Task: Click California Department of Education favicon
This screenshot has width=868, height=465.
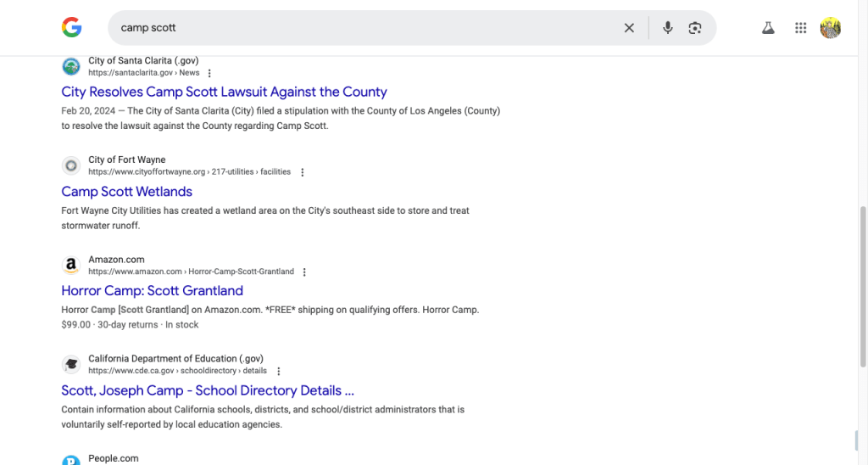Action: click(71, 365)
